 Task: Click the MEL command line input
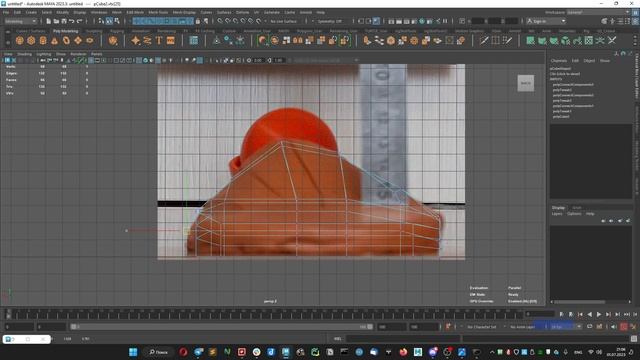[402, 339]
